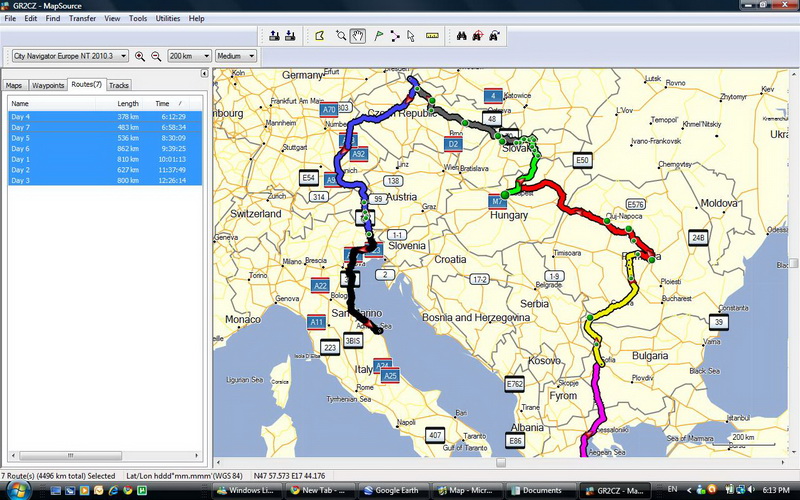Choose the Selection arrow tool
Image resolution: width=800 pixels, height=500 pixels.
point(411,36)
